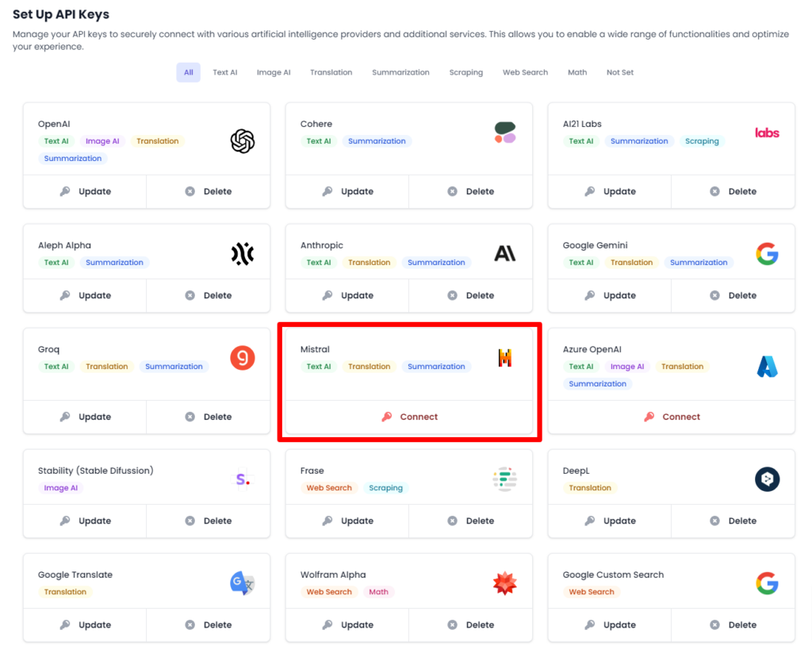Delete the Google Gemini API key

733,295
